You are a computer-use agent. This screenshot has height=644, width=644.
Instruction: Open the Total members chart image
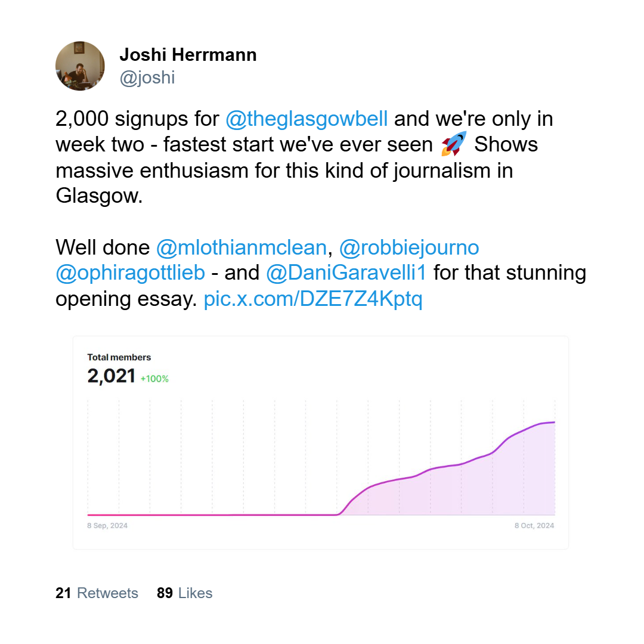click(321, 442)
